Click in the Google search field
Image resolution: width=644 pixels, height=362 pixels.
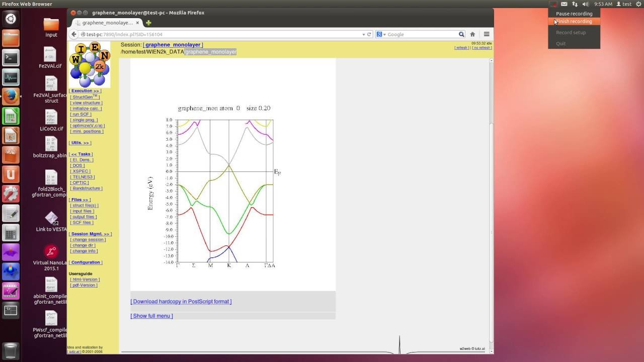pos(422,34)
